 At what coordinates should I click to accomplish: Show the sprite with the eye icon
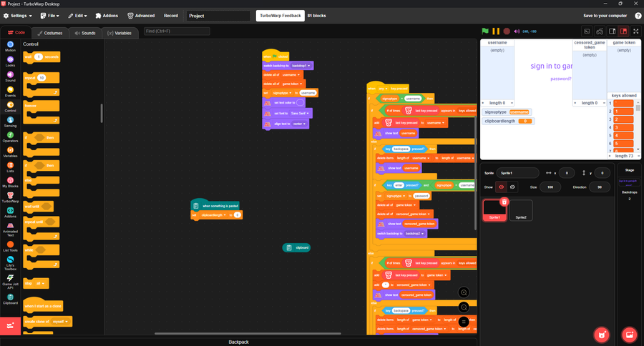coord(501,187)
